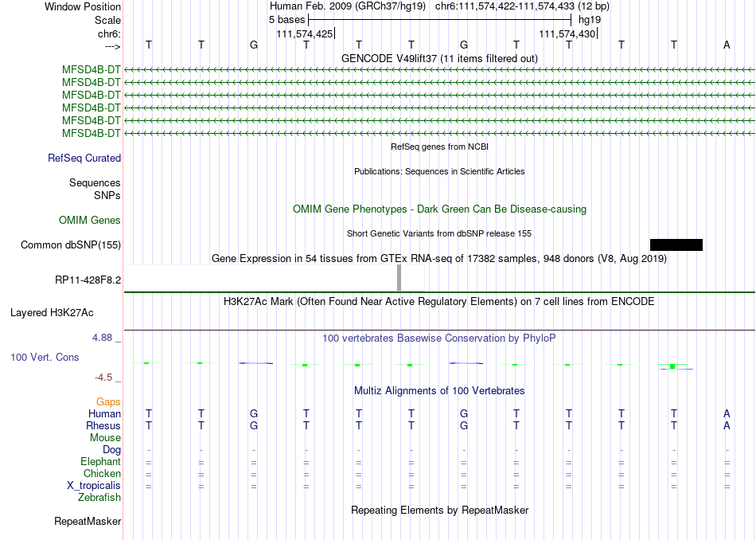
Task: Open Layered H3K27Ac track settings label
Action: 52,313
